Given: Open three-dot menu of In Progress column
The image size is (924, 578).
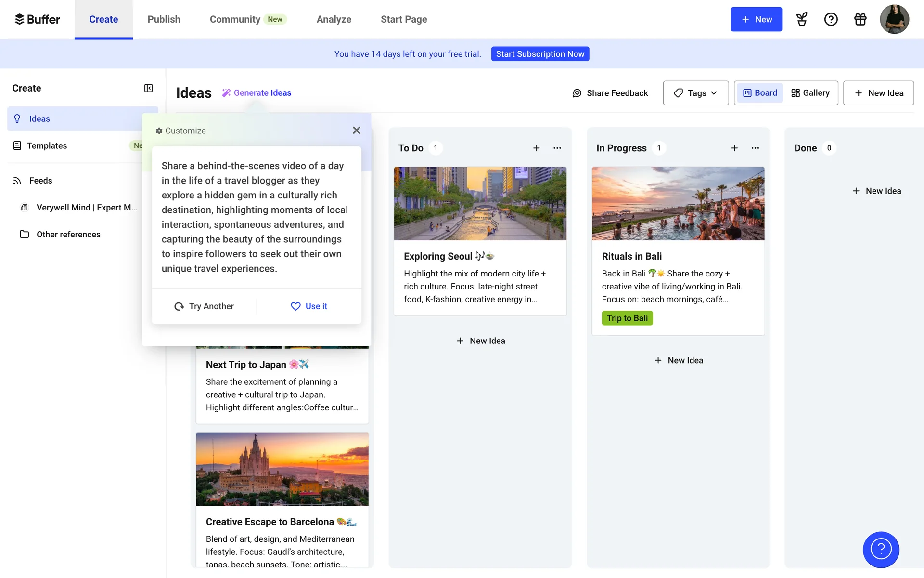Looking at the screenshot, I should click(x=755, y=148).
